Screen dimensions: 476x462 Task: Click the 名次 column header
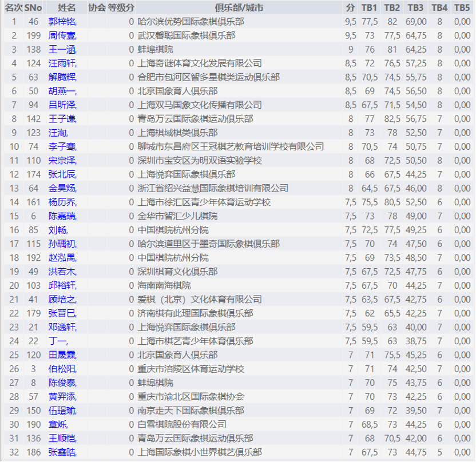click(14, 7)
